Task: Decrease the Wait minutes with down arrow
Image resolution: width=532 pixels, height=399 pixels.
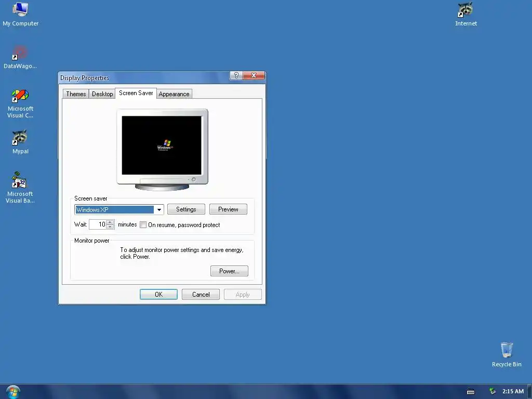Action: click(x=110, y=227)
